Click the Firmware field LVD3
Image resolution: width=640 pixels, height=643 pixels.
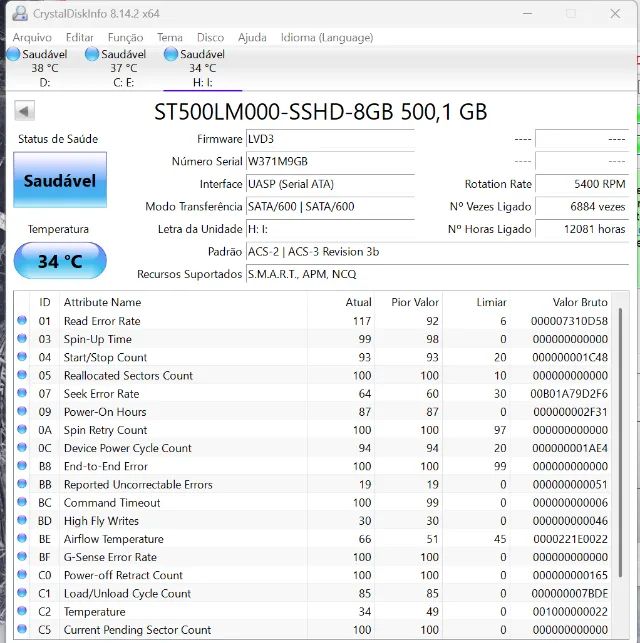(330, 139)
